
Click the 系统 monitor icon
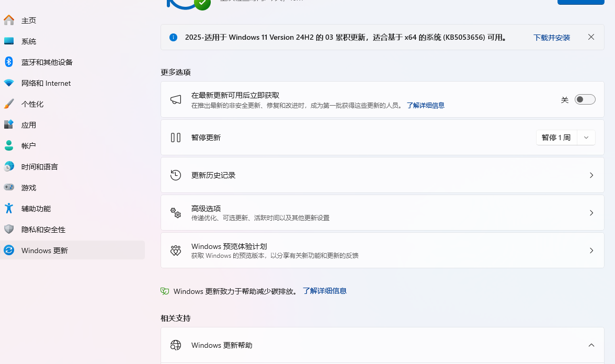[x=8, y=41]
